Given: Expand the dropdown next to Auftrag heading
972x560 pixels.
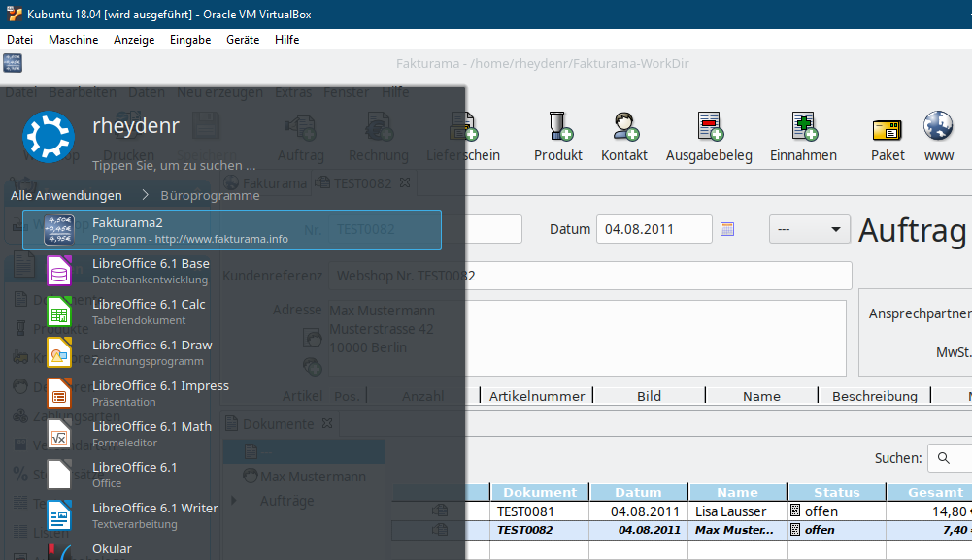Looking at the screenshot, I should click(810, 229).
